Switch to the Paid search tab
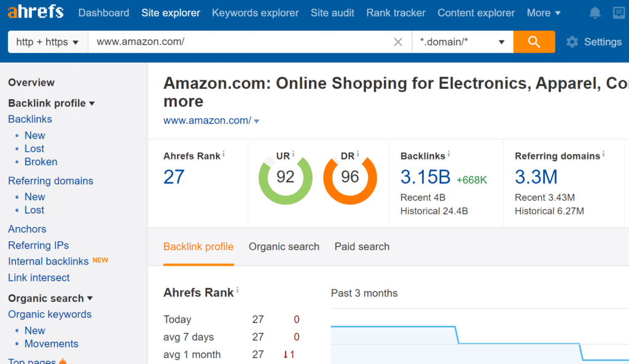 [x=362, y=247]
